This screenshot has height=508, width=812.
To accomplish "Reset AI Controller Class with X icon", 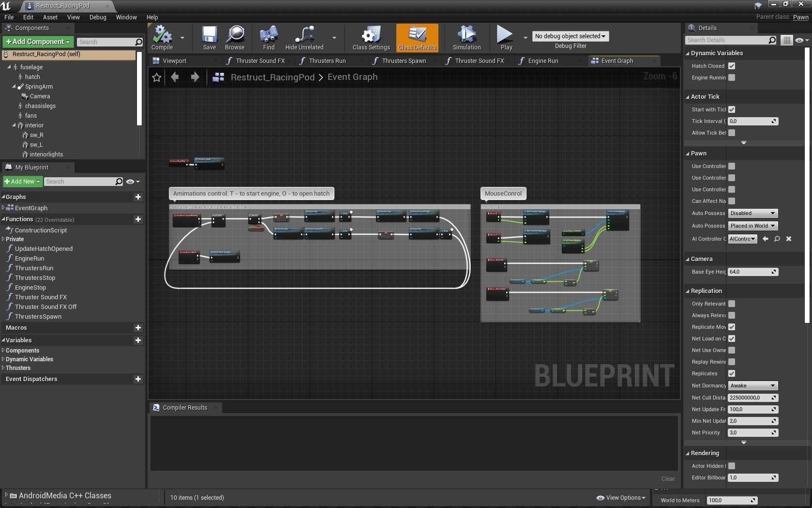I will tap(789, 239).
